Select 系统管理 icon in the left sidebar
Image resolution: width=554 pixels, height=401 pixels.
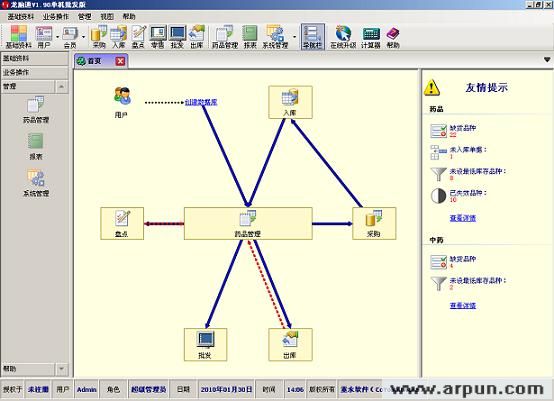point(36,183)
